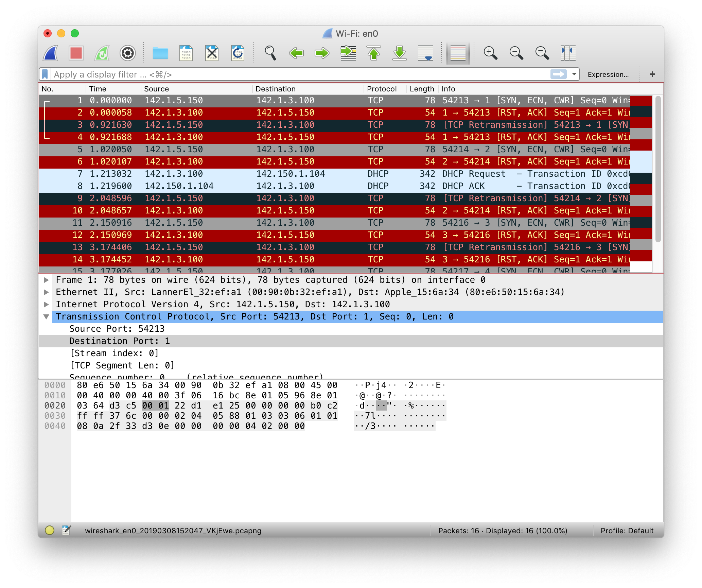
Task: Open expert information yellow circle
Action: click(50, 530)
